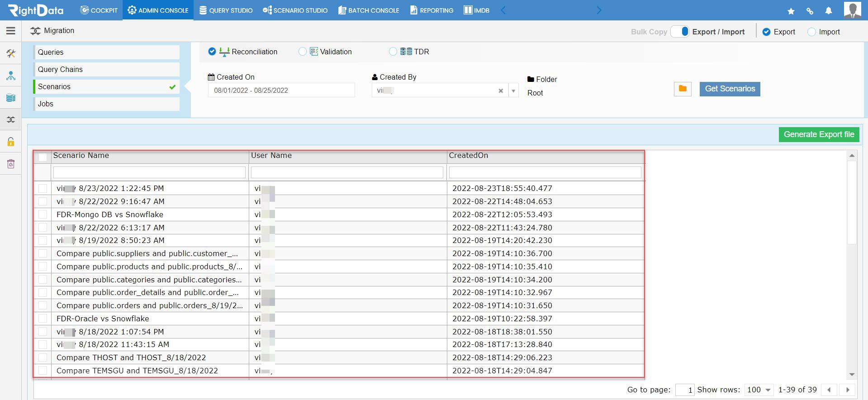Select Query Chains item
The height and width of the screenshot is (400, 868).
coord(107,69)
